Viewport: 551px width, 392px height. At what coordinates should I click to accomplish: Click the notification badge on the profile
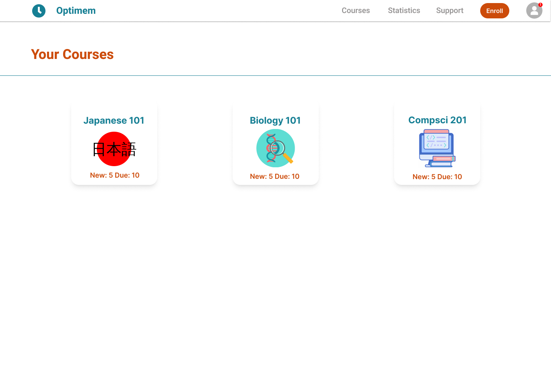[540, 5]
